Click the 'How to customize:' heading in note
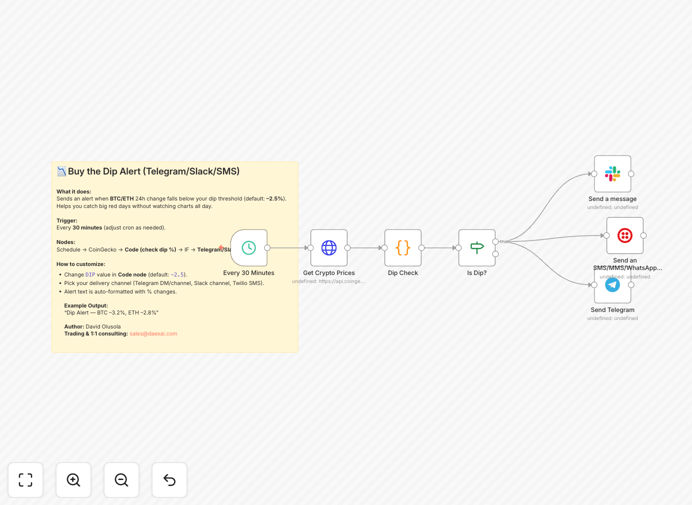Viewport: 692px width, 505px height. (x=81, y=264)
